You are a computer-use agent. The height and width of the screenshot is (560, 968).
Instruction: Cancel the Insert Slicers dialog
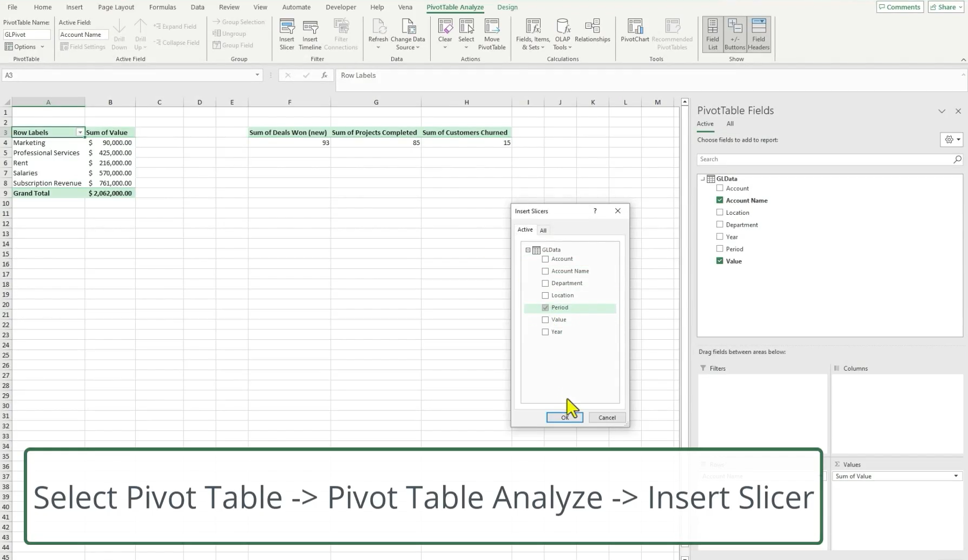click(x=607, y=418)
